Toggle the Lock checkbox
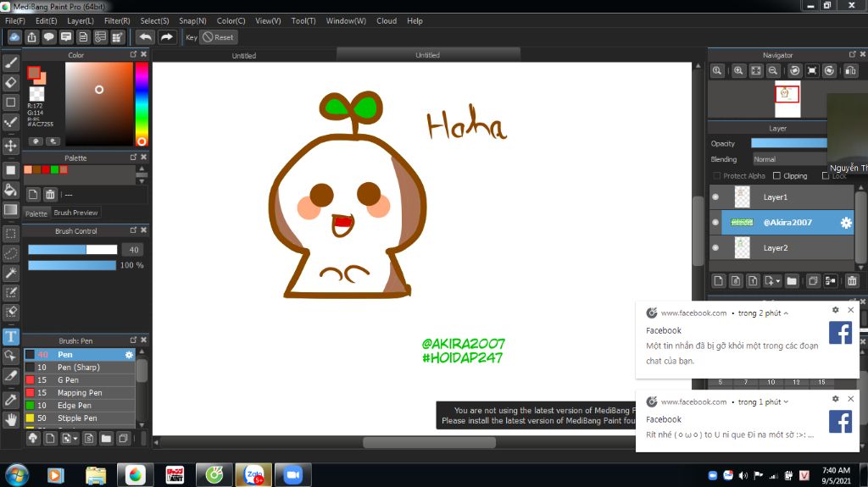 click(826, 176)
